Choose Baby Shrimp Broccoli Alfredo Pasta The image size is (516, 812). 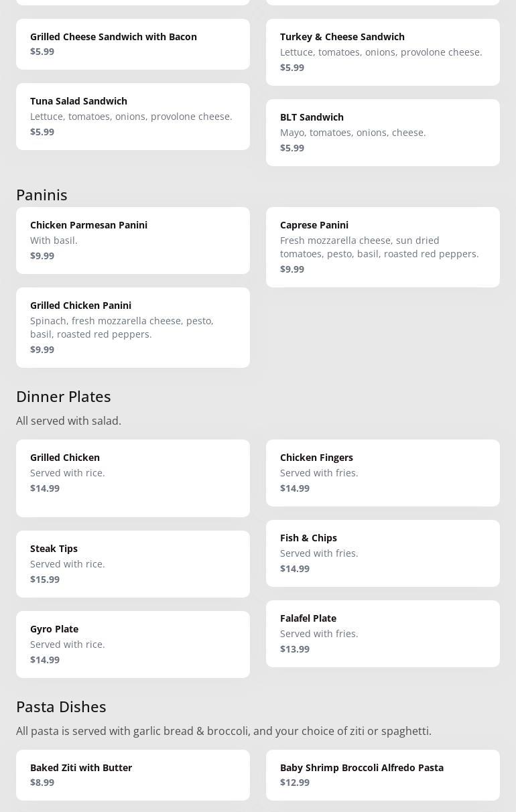383,775
